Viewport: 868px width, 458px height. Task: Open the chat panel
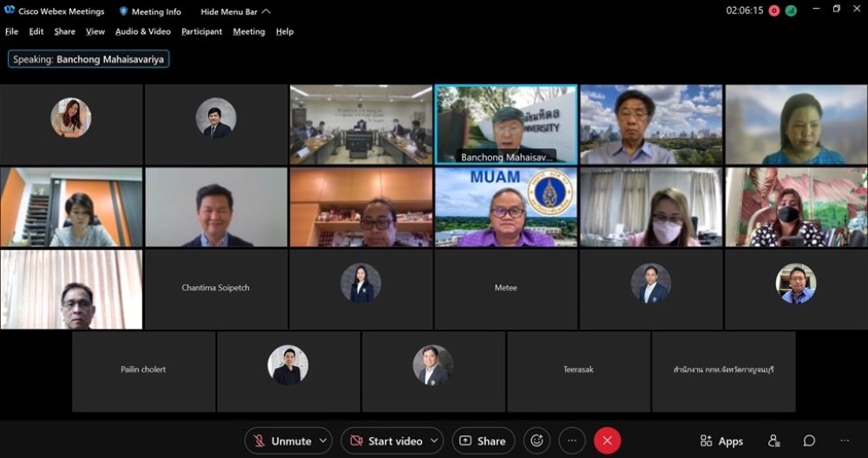click(809, 441)
